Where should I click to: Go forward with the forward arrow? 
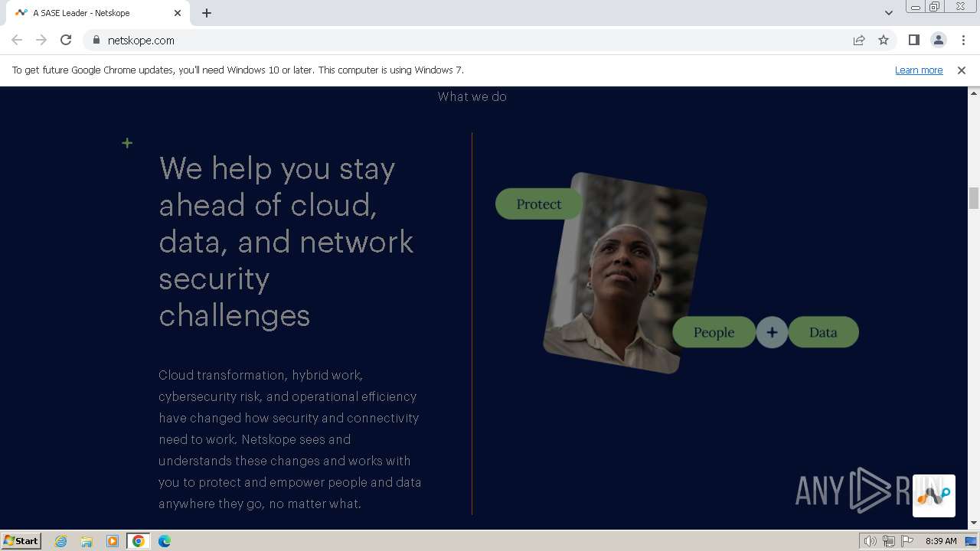point(41,40)
